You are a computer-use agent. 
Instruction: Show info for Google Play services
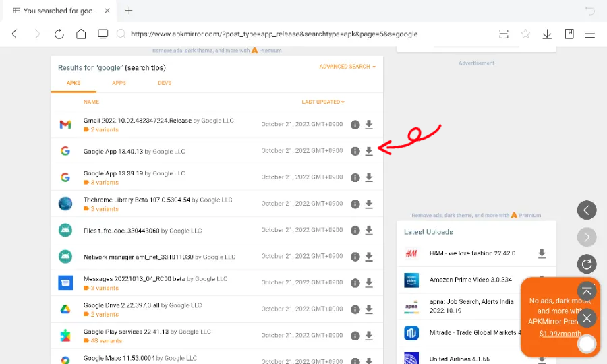tap(355, 336)
